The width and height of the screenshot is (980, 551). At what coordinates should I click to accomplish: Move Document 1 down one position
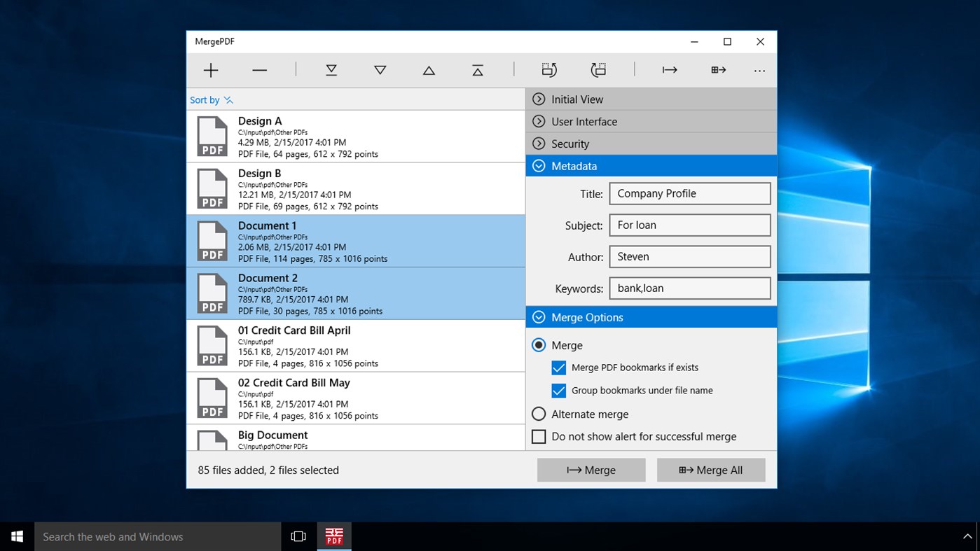pos(380,70)
